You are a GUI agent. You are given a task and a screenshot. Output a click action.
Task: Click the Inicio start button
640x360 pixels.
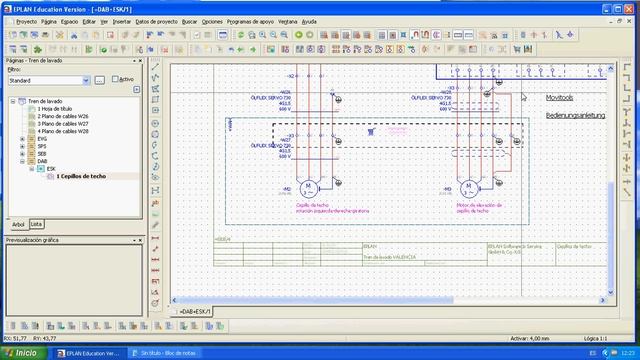[x=24, y=353]
